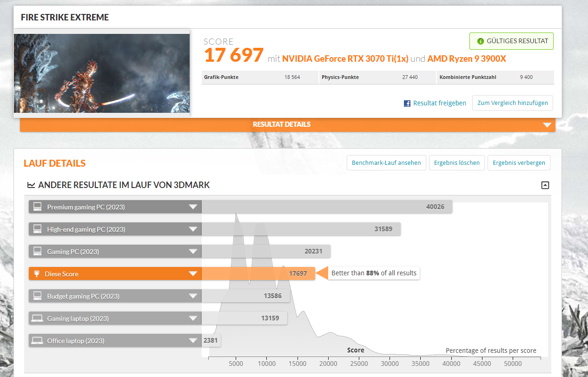Click the Percentage of results per score label
Image resolution: width=588 pixels, height=377 pixels.
click(491, 351)
